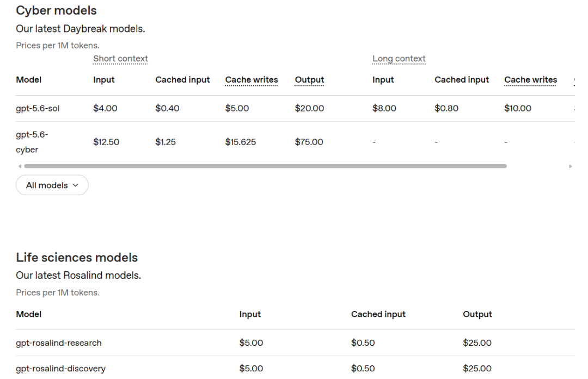Click the left scroll arrow of the table
Screen dimensions: 588x379
coord(20,166)
